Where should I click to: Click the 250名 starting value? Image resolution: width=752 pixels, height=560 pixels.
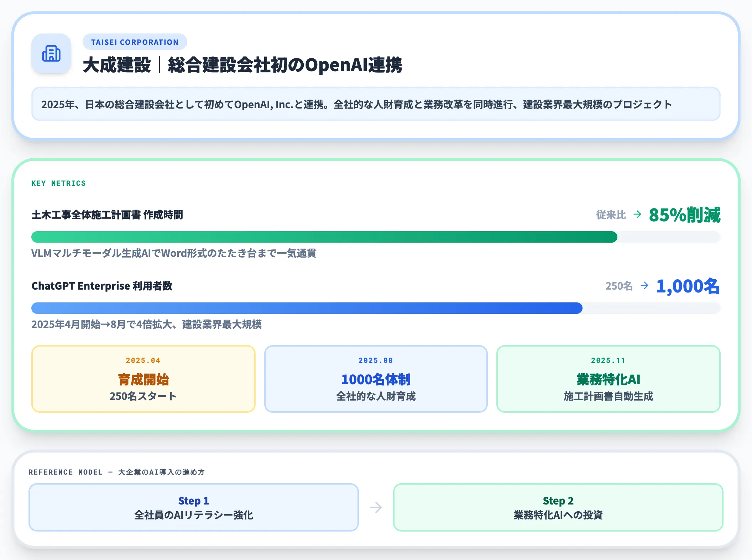click(619, 286)
